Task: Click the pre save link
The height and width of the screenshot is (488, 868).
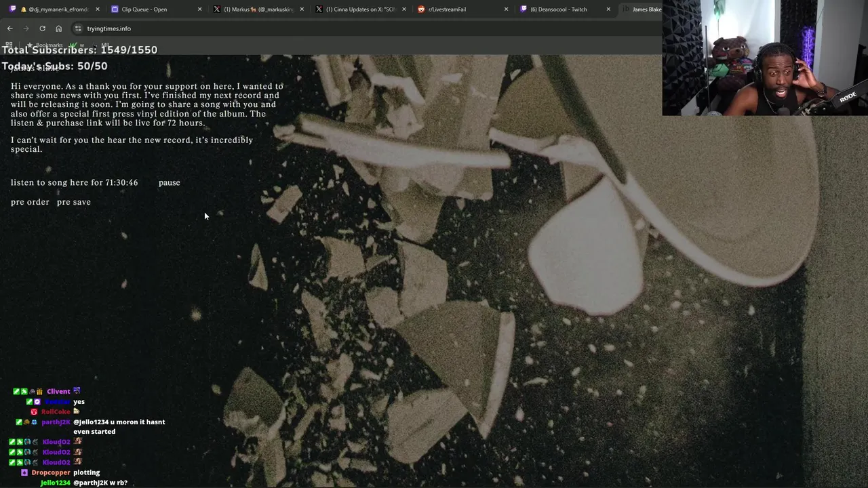Action: [x=73, y=202]
